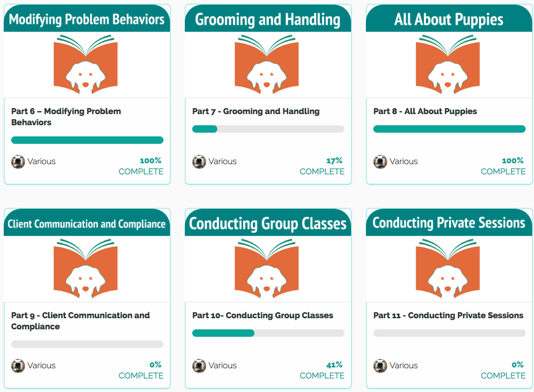Open the Grooming and Handling book-dog image
This screenshot has height=392, width=534.
tap(267, 64)
